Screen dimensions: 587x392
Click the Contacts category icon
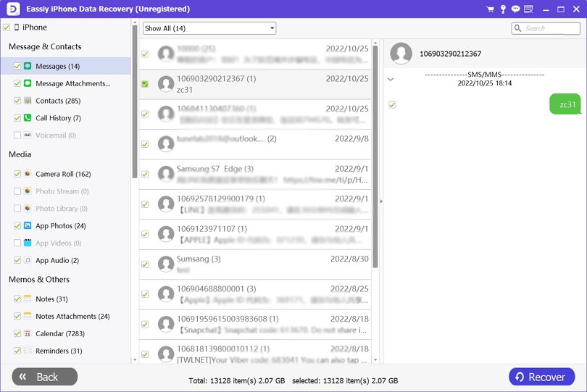28,101
